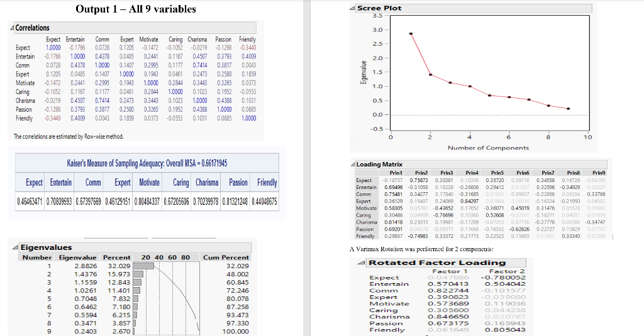
Task: Click rotated loading -0.780052 for Expect
Action: (503, 278)
